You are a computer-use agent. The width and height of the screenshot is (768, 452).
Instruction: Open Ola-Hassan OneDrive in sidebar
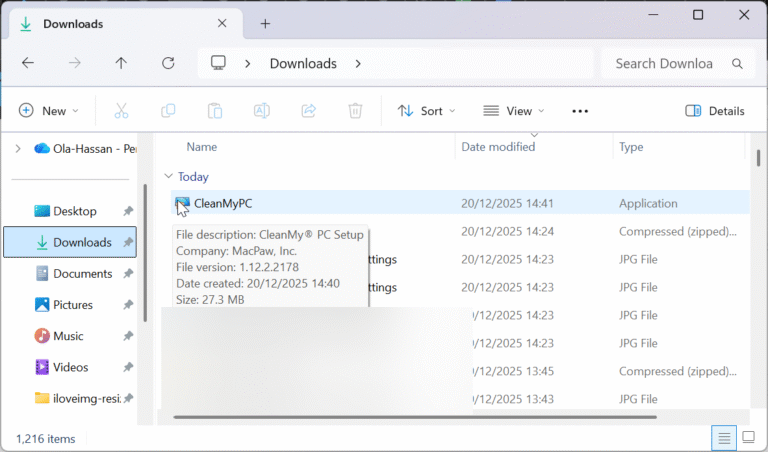86,148
